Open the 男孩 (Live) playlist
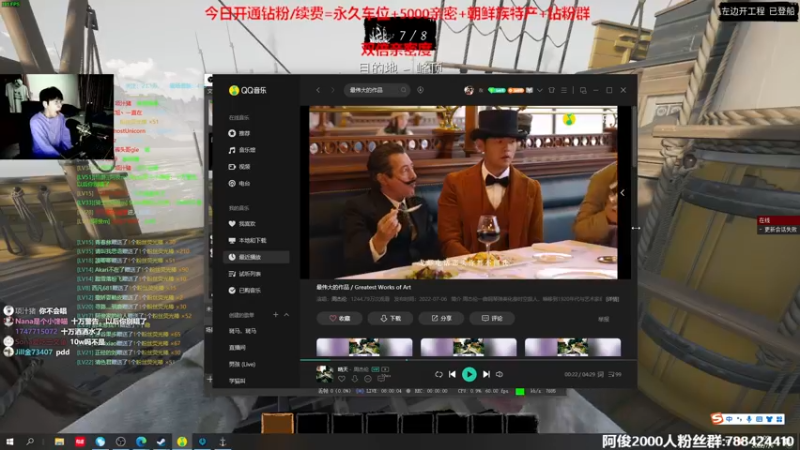 point(242,364)
